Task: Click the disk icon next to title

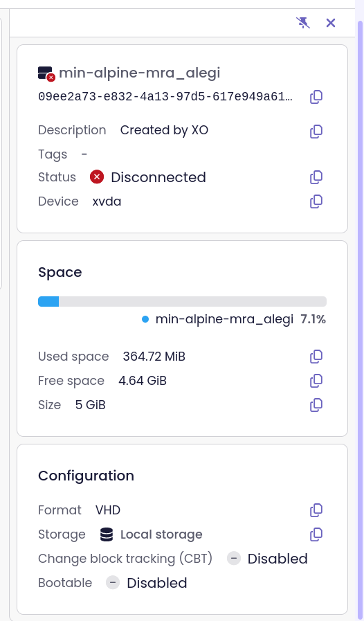Action: pyautogui.click(x=46, y=73)
